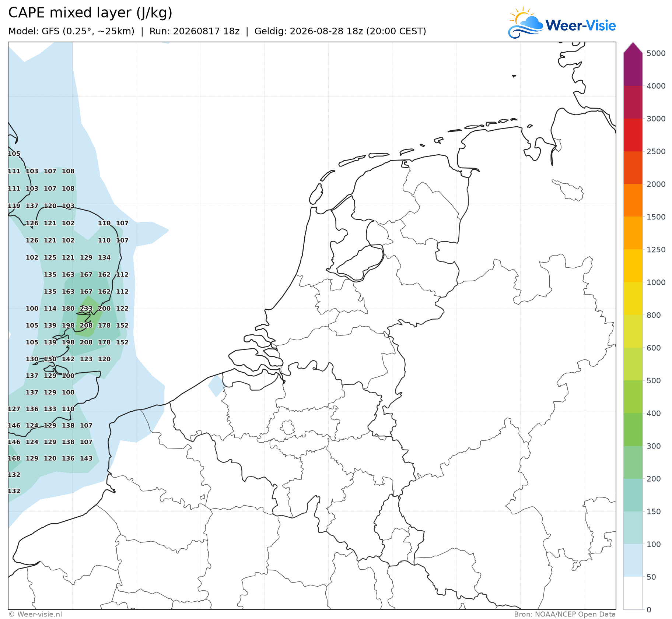
Task: Click the Weer-Visie brand name text
Action: tap(581, 25)
